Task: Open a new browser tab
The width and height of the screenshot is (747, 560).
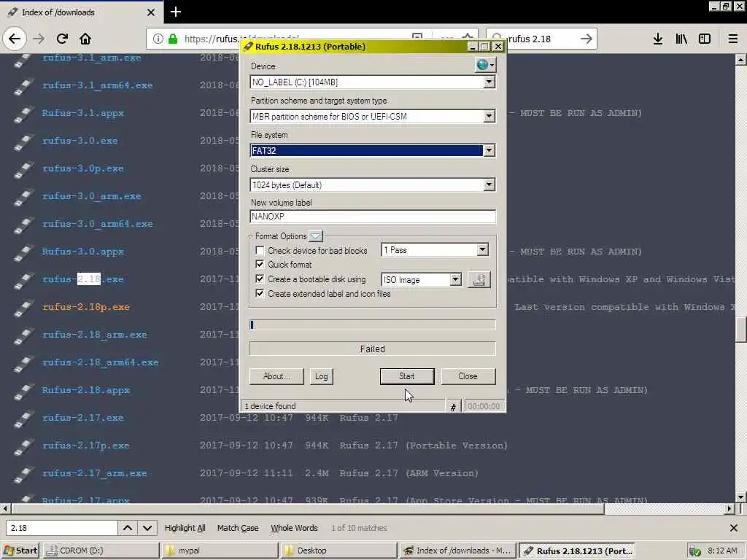Action: [175, 12]
